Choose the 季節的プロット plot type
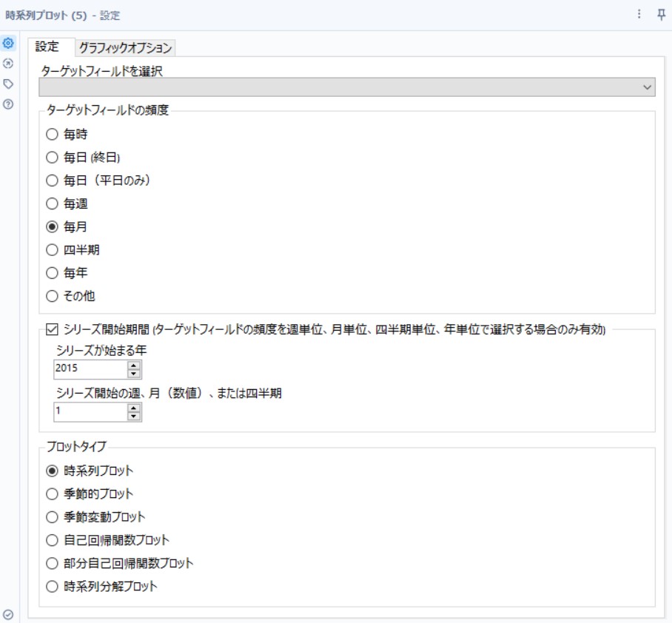Viewport: 672px width, 623px height. click(x=51, y=493)
